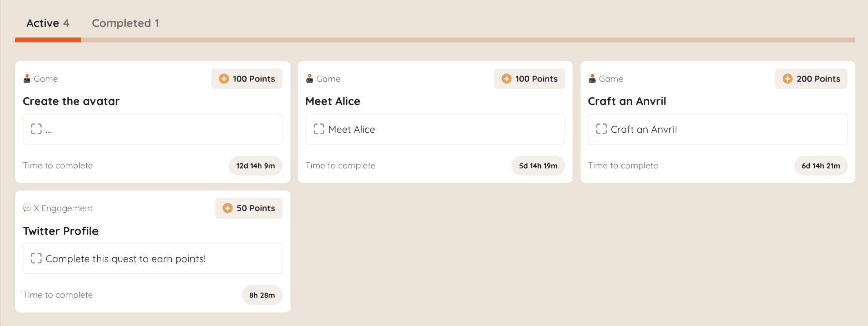Click the 8h 28m time remaining badge

click(x=262, y=295)
